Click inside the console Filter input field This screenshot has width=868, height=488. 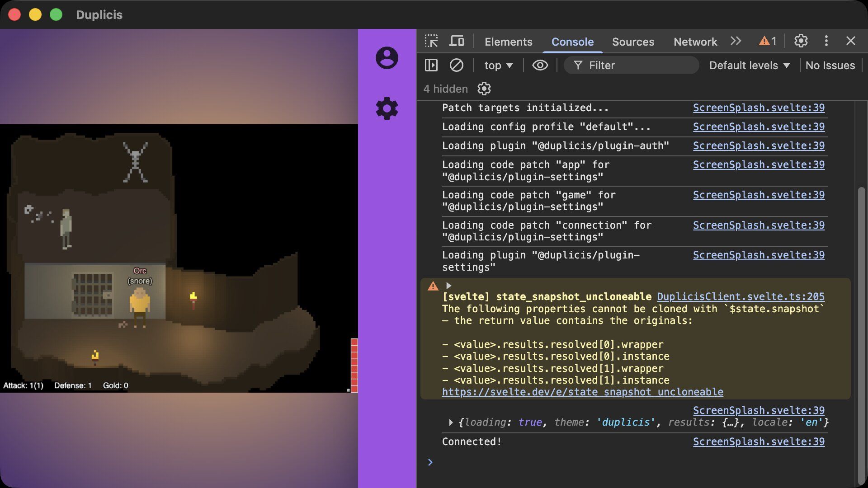(633, 65)
